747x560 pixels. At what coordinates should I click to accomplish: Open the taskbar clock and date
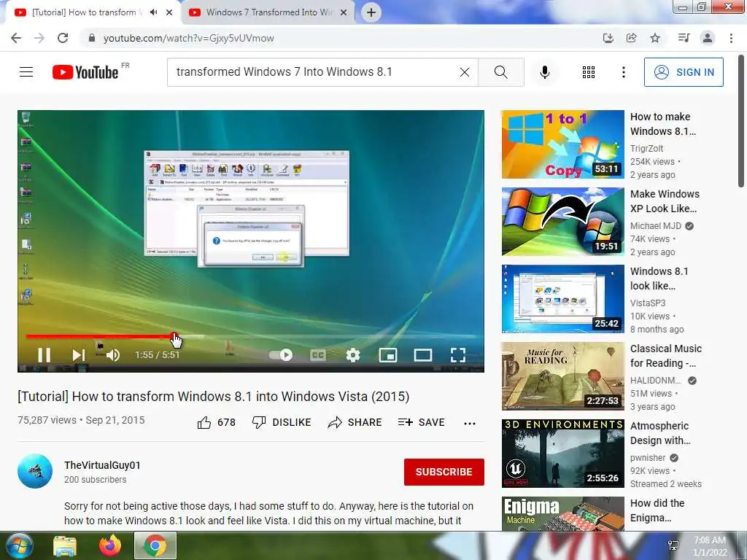click(710, 546)
